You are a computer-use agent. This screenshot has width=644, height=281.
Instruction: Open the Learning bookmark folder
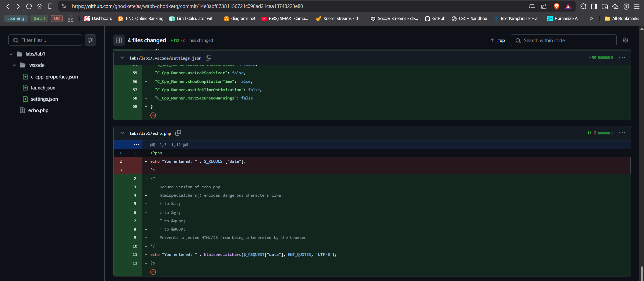point(16,19)
